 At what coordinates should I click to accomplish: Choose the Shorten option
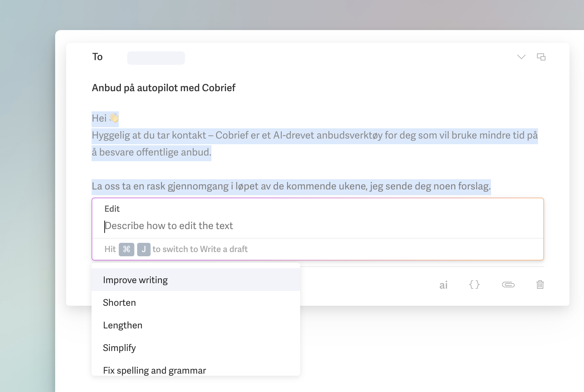point(119,303)
